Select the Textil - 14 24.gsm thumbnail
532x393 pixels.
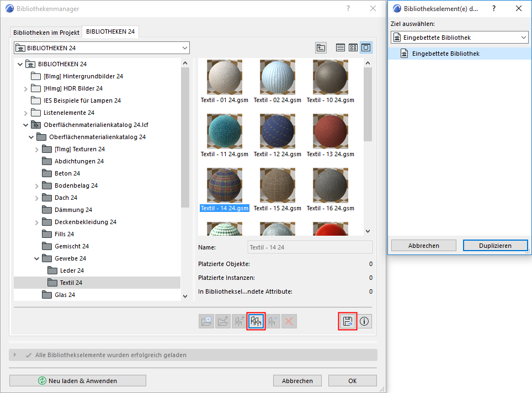tap(224, 185)
